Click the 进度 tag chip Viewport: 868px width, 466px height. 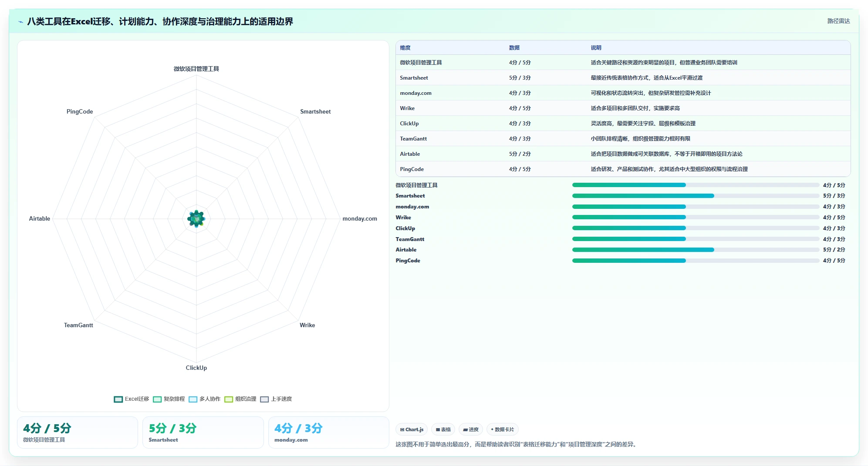coord(471,429)
